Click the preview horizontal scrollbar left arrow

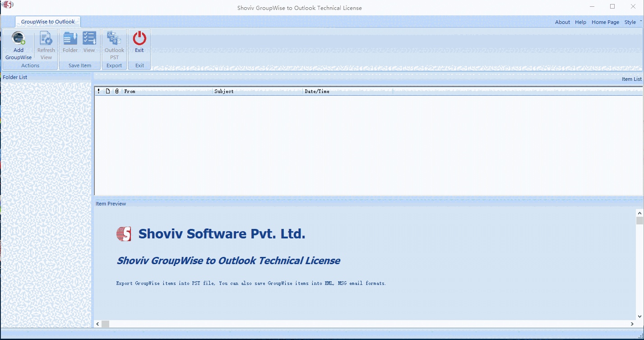coord(97,324)
